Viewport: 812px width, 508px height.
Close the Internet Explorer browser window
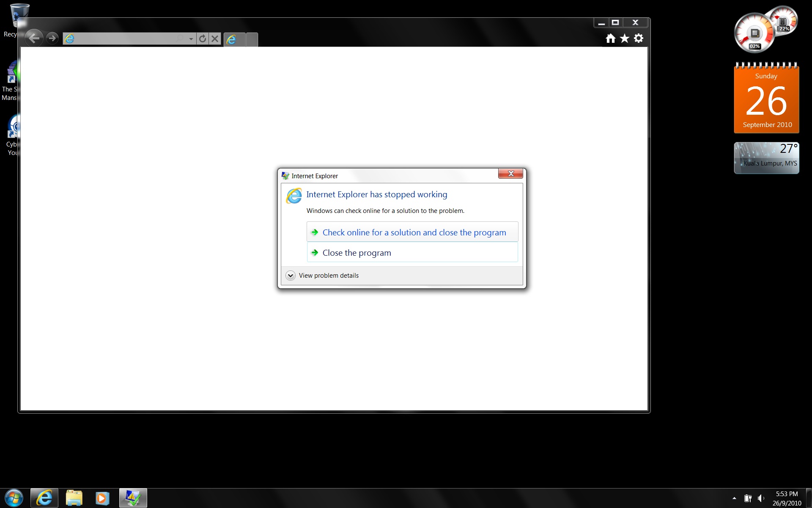click(635, 23)
